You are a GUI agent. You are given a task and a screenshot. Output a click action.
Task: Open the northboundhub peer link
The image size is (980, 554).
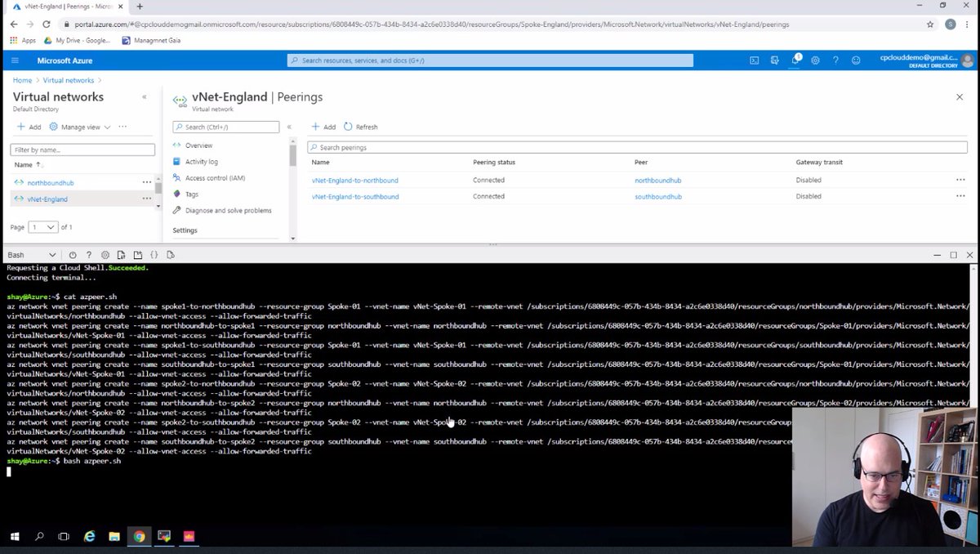click(658, 180)
